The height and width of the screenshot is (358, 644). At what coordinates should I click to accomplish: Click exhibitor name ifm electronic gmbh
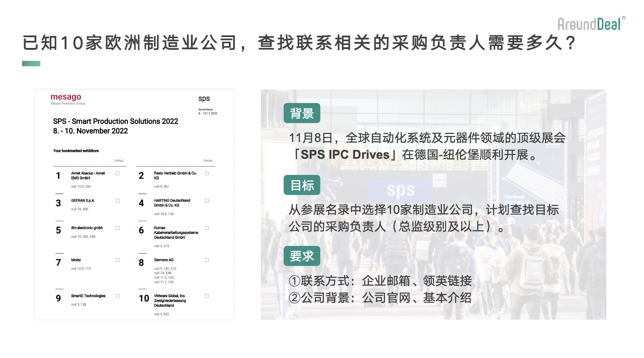point(87,228)
